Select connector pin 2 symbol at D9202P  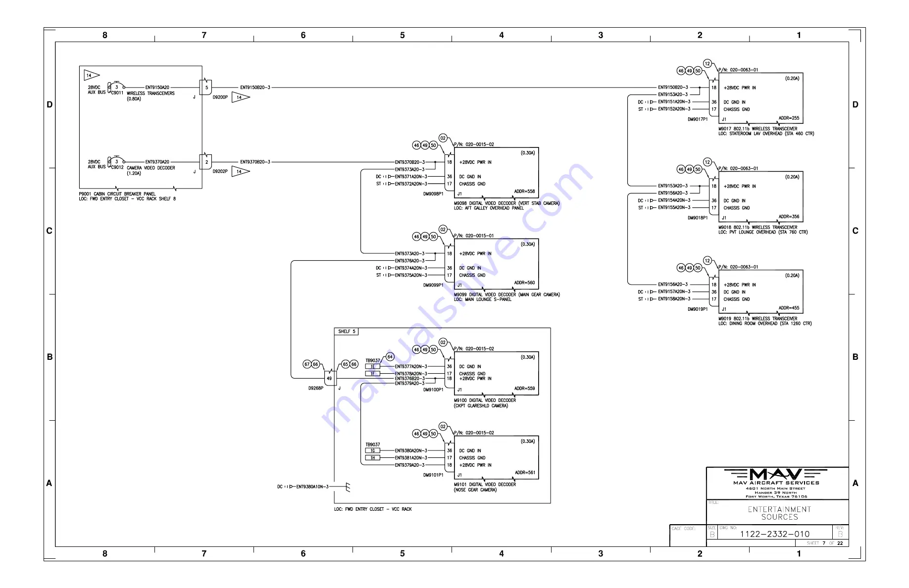tap(206, 162)
